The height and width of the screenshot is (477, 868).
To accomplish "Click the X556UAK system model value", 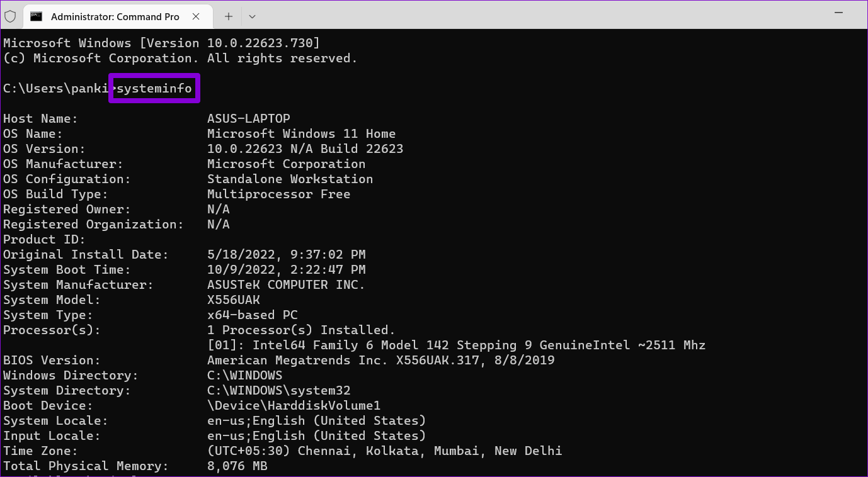I will (x=233, y=300).
